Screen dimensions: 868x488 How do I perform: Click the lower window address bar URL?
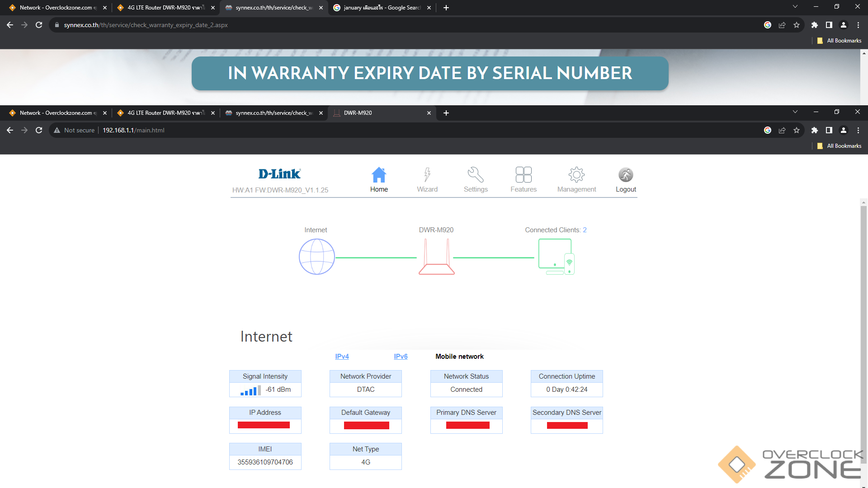click(x=133, y=130)
